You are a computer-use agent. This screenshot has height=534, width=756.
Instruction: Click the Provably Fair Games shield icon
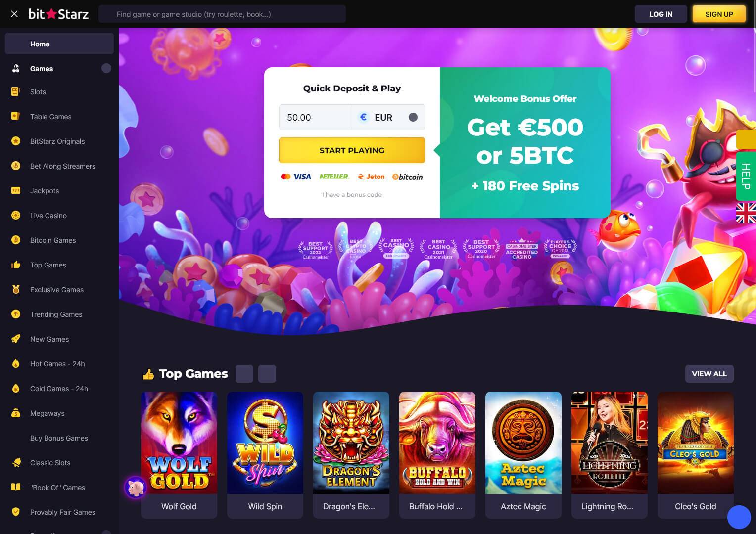15,512
